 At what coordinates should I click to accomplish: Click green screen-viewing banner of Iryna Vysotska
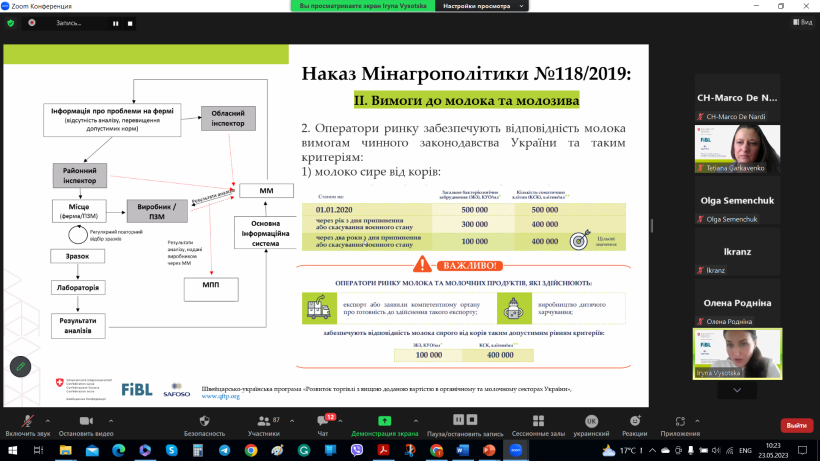(x=363, y=6)
